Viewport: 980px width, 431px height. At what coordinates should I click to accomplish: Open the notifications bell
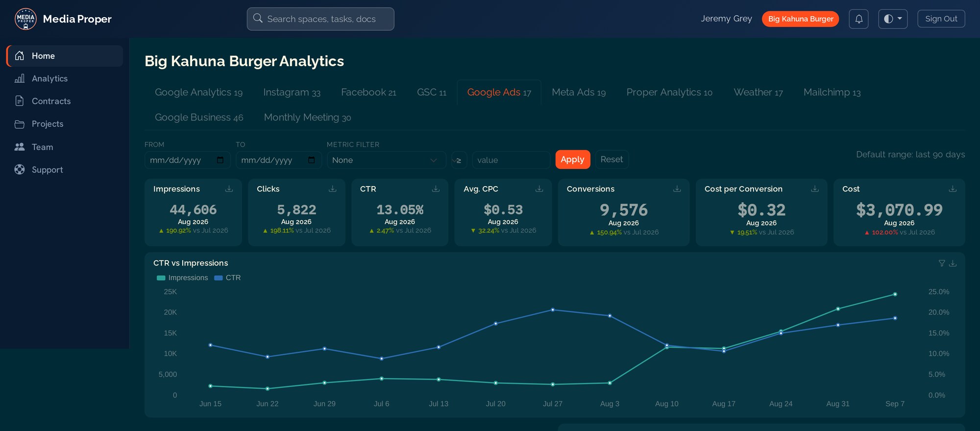click(858, 19)
